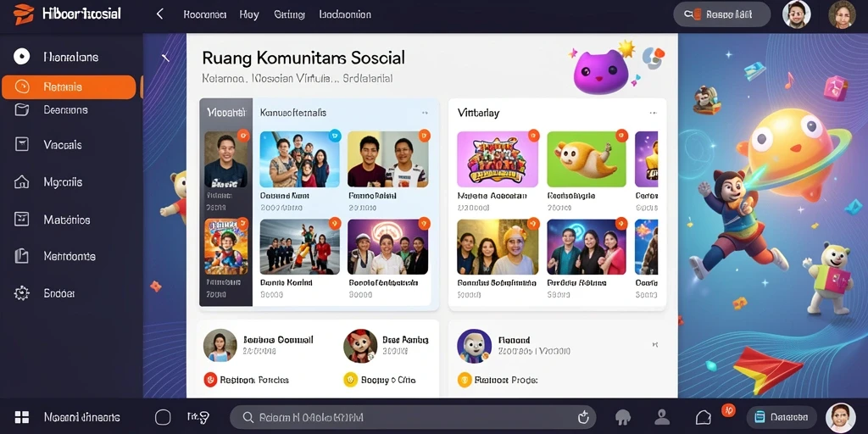Viewport: 868px width, 434px height.
Task: Click the back arrow in top bar
Action: point(159,14)
